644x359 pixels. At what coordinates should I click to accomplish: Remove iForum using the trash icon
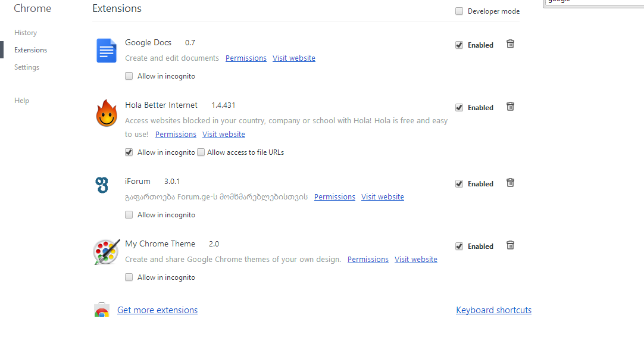pos(510,183)
